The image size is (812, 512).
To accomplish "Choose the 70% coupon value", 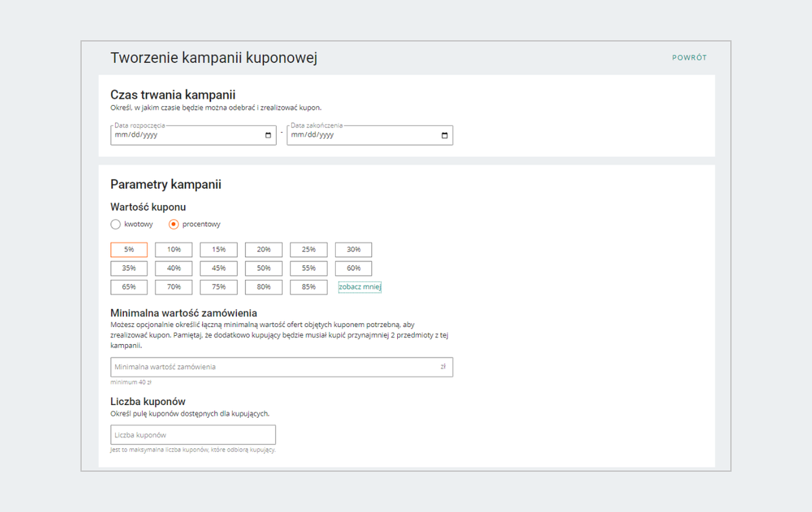I will tap(174, 287).
